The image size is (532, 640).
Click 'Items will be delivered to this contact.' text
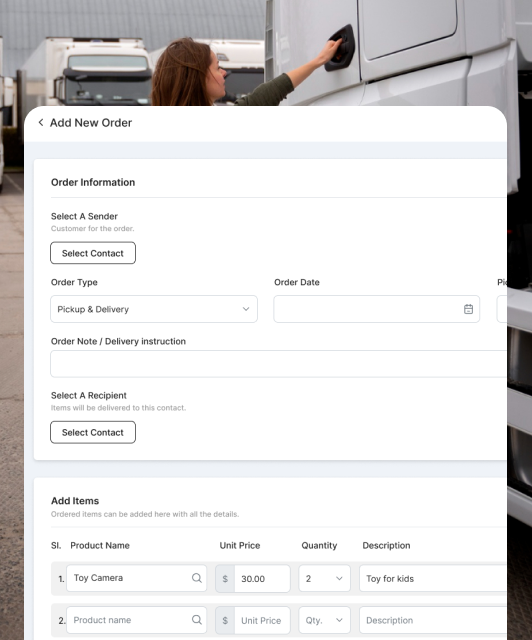[x=118, y=408]
